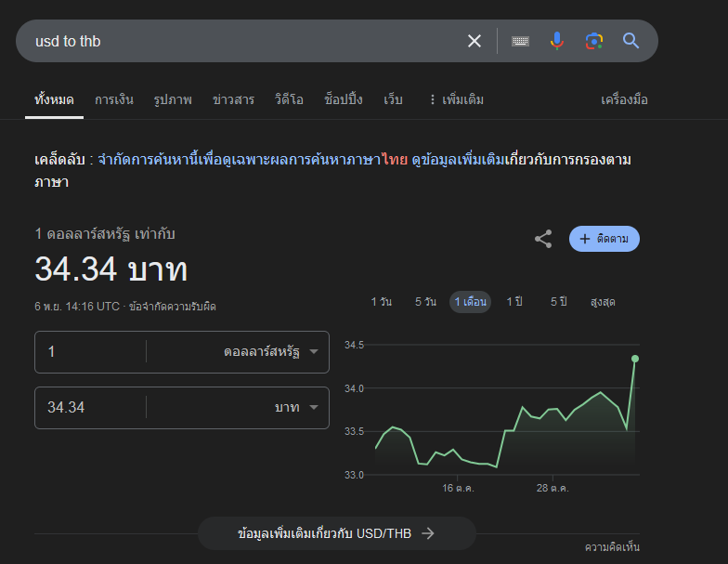This screenshot has height=564, width=728.
Task: Select the 1 วัน chart range
Action: point(381,301)
